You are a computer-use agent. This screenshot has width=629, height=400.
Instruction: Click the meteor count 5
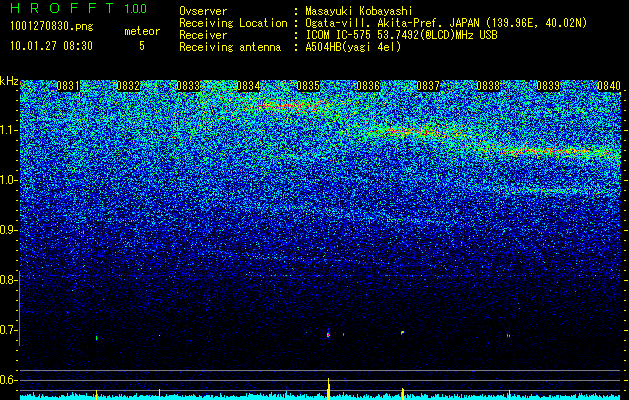pyautogui.click(x=142, y=46)
